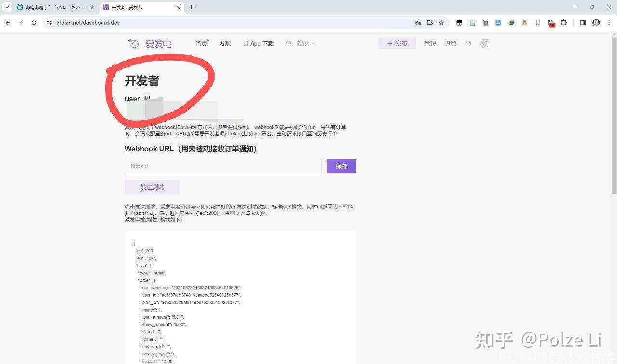Open the Tampermonkey extension icon
This screenshot has height=364, width=617.
(459, 23)
